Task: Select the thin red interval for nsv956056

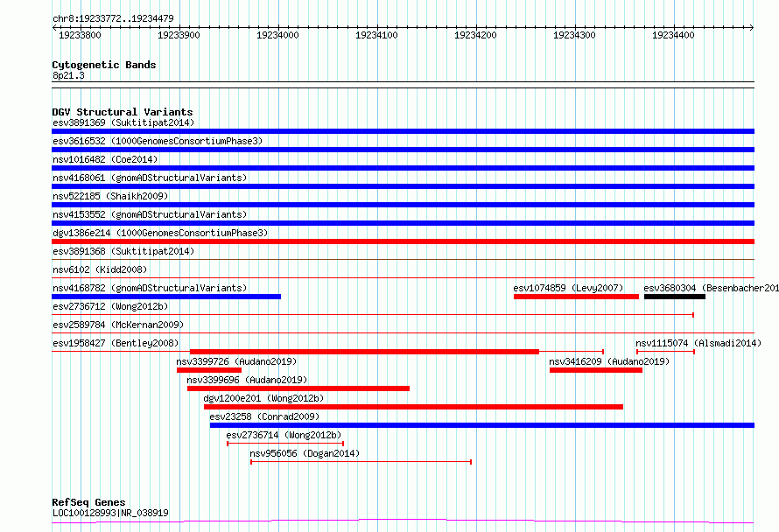Action: tap(361, 462)
